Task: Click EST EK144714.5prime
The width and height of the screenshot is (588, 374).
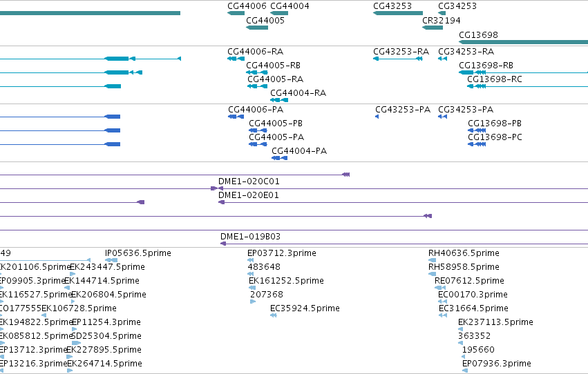Action: point(102,281)
